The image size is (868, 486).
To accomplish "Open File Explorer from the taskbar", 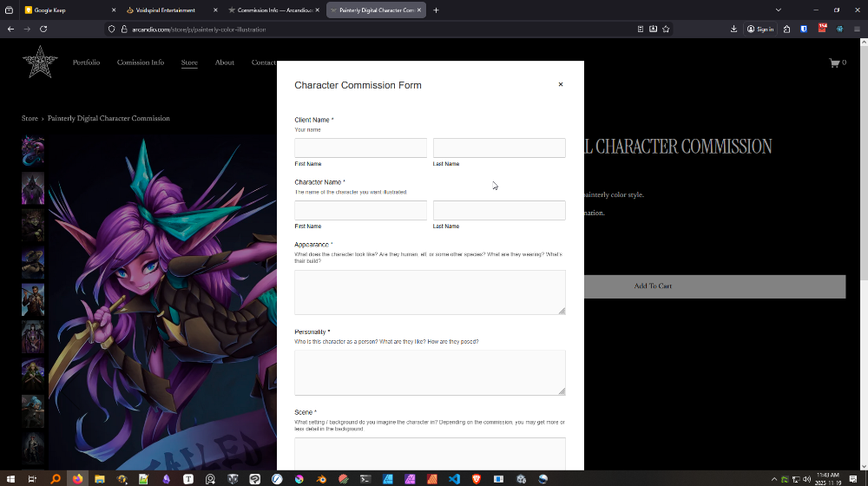I will (100, 479).
